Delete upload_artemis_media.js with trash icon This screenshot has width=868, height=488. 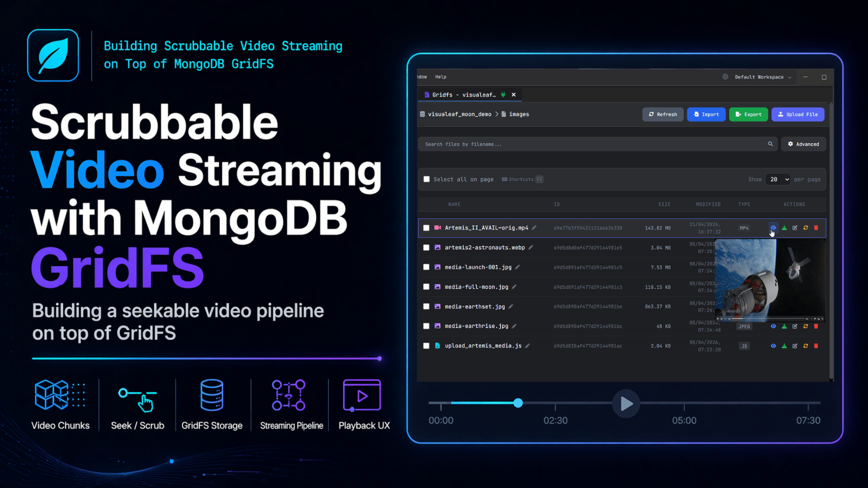point(816,346)
